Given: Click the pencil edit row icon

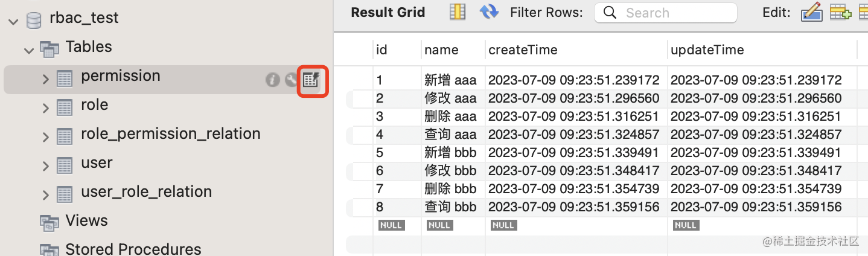Looking at the screenshot, I should click(811, 12).
